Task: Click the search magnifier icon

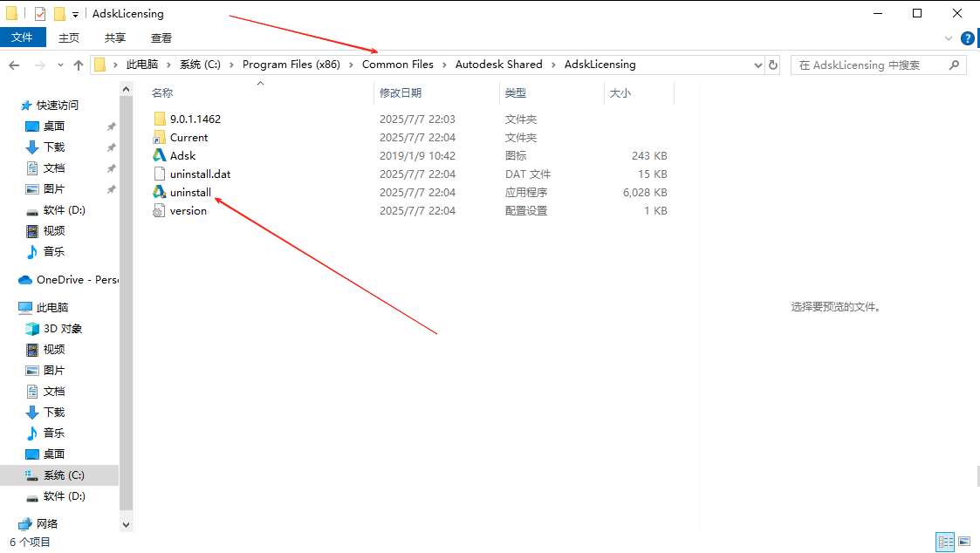Action: [x=954, y=65]
